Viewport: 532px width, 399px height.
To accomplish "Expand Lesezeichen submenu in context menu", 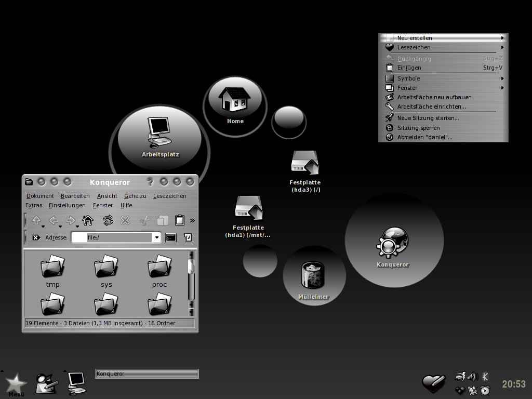I will coord(443,47).
